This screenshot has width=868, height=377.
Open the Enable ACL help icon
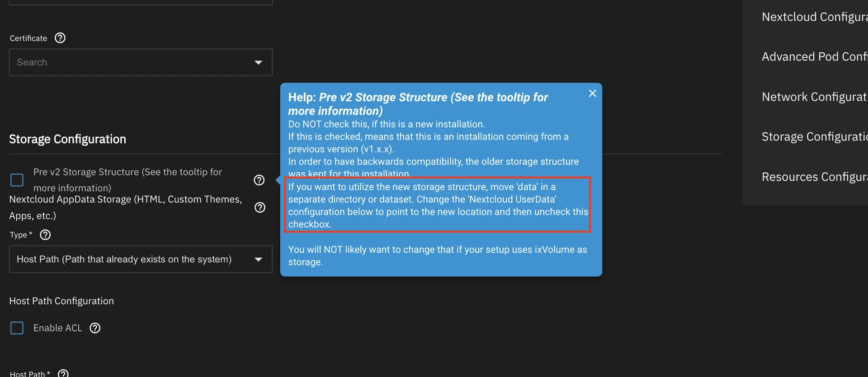[x=95, y=328]
